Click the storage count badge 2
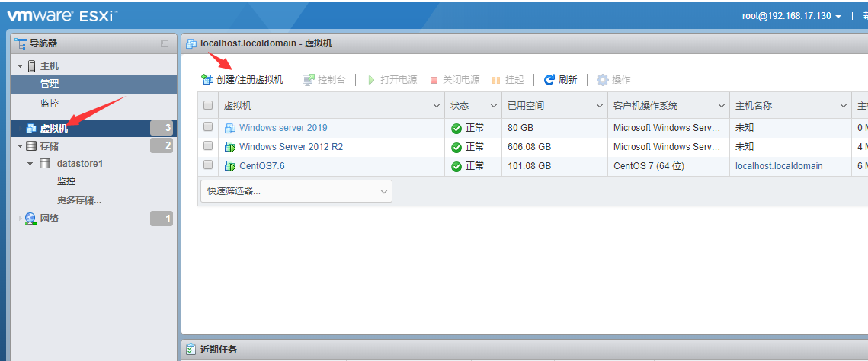 point(162,146)
